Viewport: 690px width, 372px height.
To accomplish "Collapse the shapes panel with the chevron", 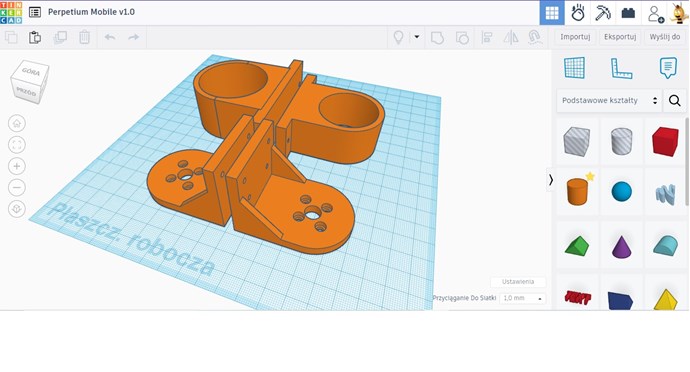I will [551, 179].
